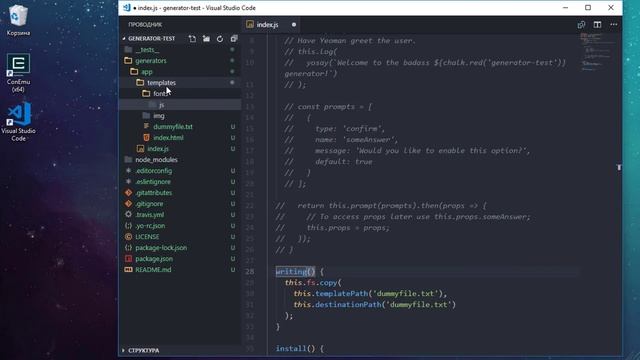Collapse the generators folder
Viewport: 640px width, 360px height.
[151, 61]
